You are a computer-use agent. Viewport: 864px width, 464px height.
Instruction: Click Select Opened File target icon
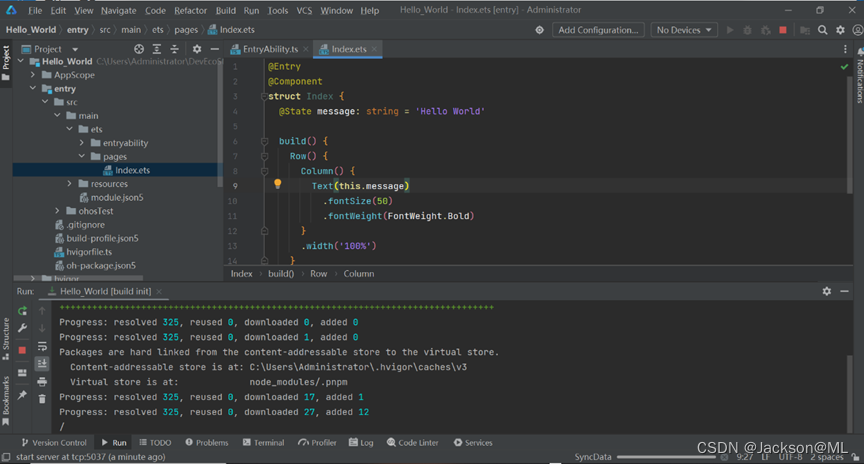pos(139,49)
